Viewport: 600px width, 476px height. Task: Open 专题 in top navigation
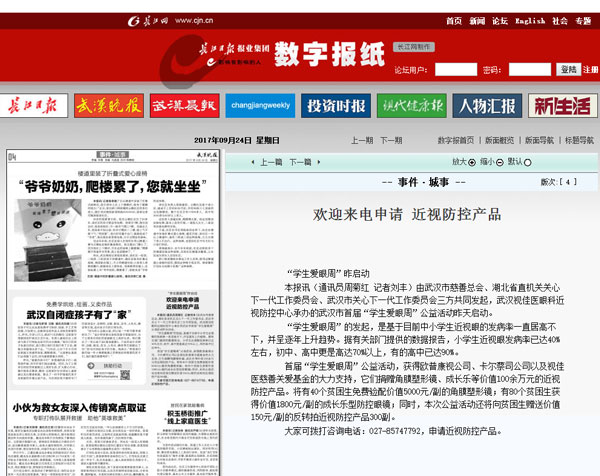(x=583, y=21)
